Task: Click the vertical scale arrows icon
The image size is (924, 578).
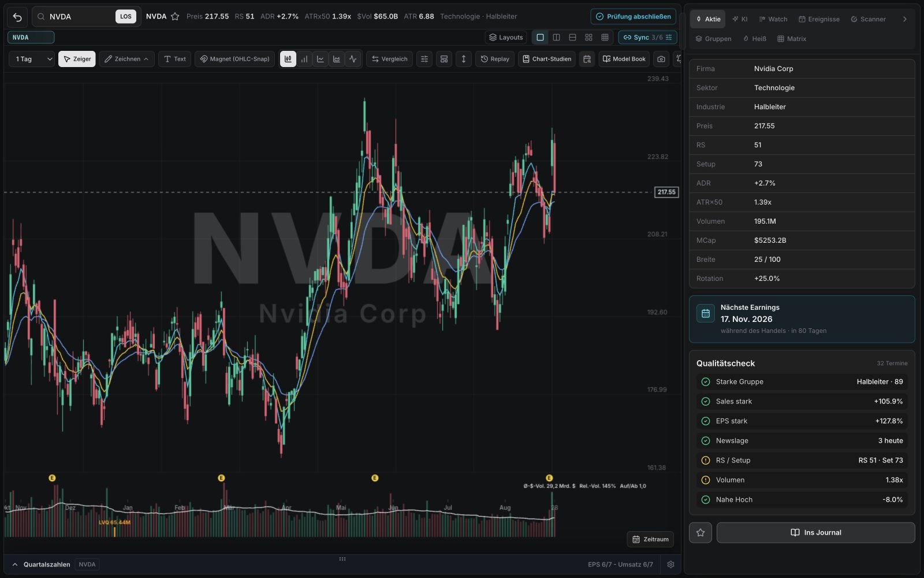Action: coord(463,59)
